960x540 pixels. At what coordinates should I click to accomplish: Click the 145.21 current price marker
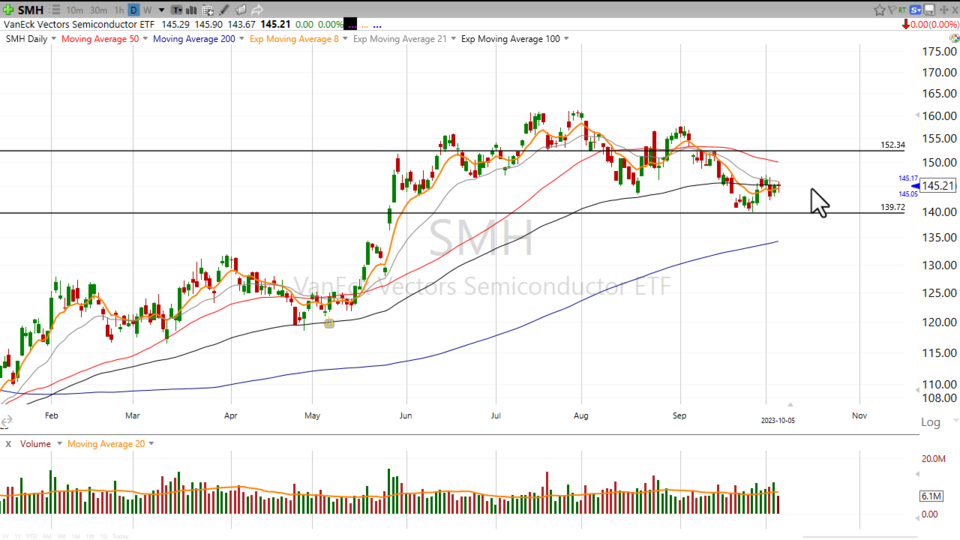[x=937, y=186]
